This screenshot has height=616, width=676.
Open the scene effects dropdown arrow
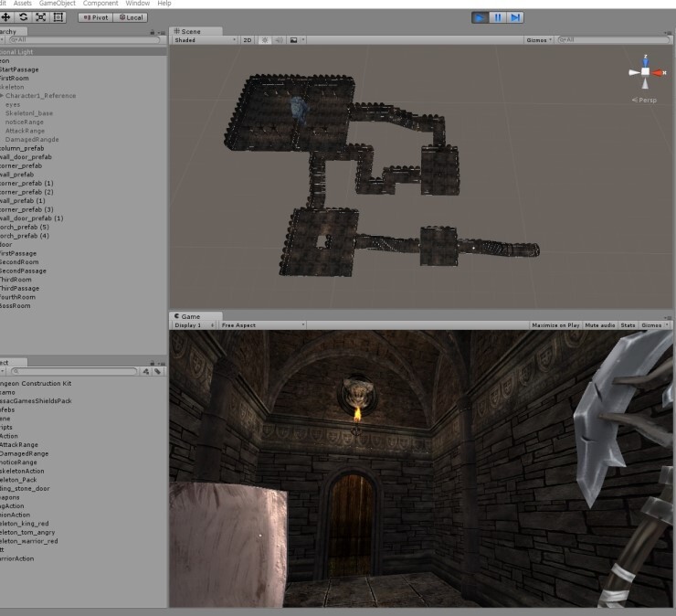[303, 40]
